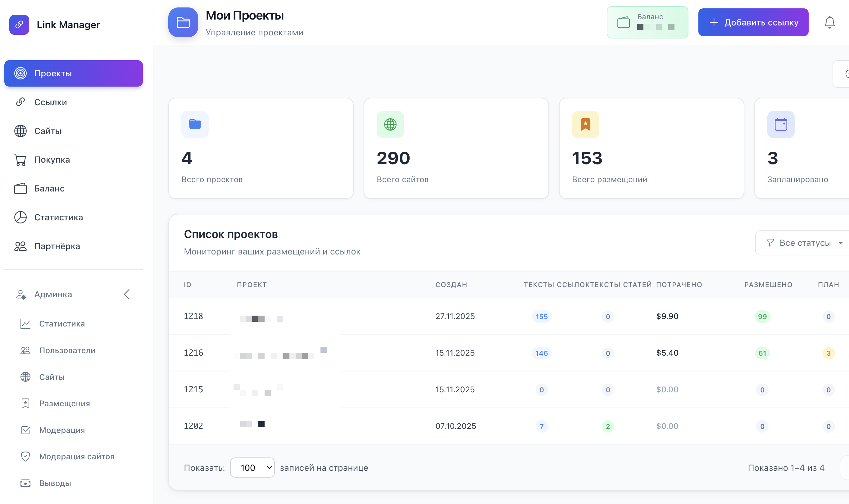Open the Статистика pie chart section

58,217
